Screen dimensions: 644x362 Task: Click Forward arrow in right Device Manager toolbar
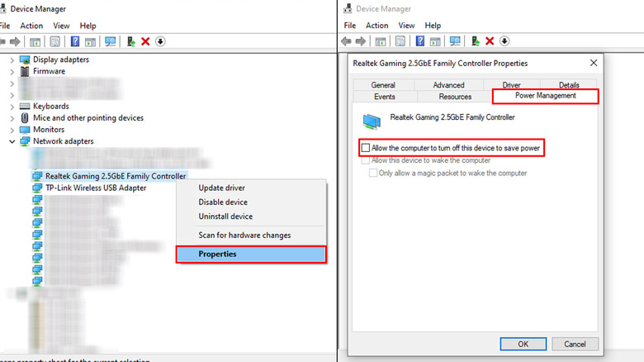(x=361, y=41)
